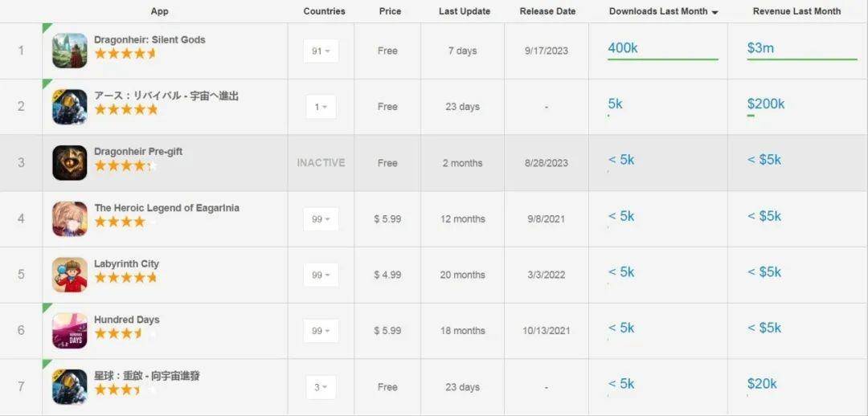This screenshot has height=416, width=868.
Task: Click the 400k downloads bar value
Action: [623, 48]
